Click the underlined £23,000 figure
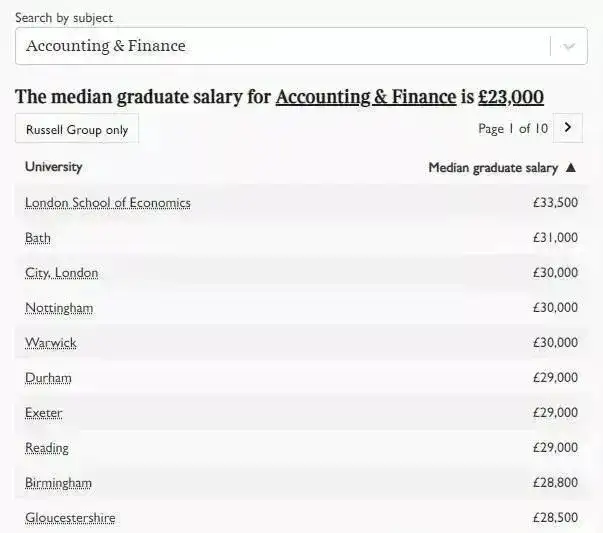Screen dimensions: 603x533 click(511, 97)
